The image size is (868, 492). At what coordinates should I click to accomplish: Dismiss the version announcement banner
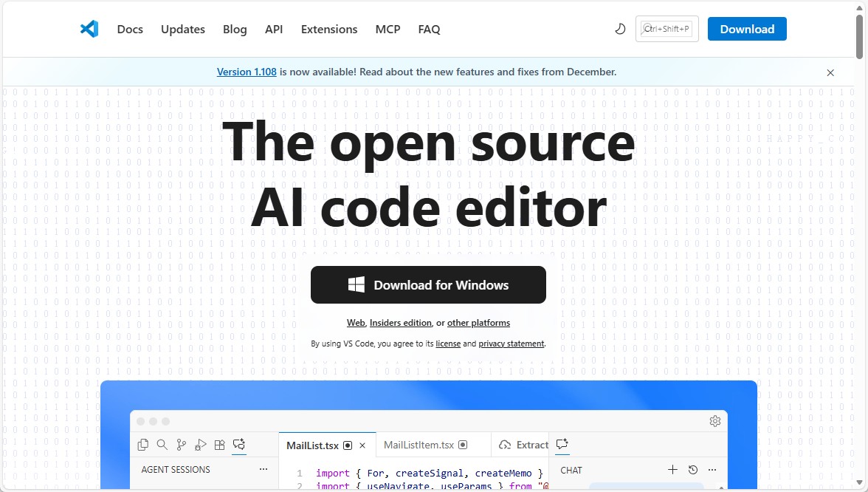coord(830,72)
